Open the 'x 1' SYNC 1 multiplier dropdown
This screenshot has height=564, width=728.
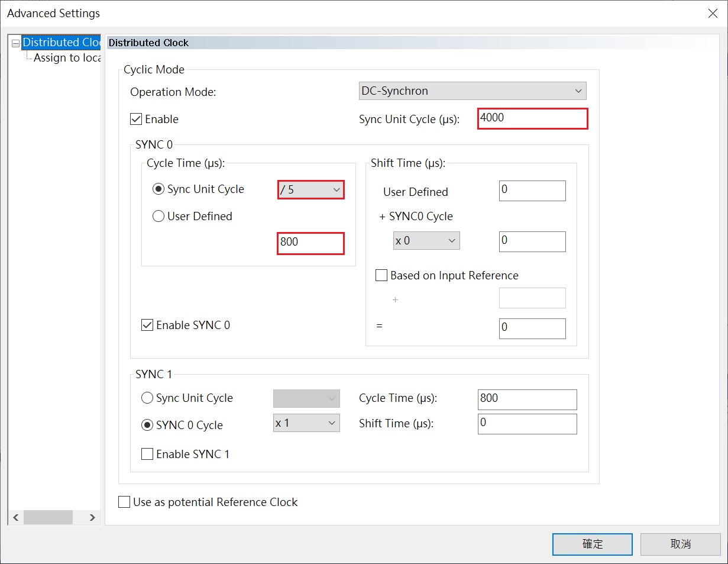click(x=306, y=424)
